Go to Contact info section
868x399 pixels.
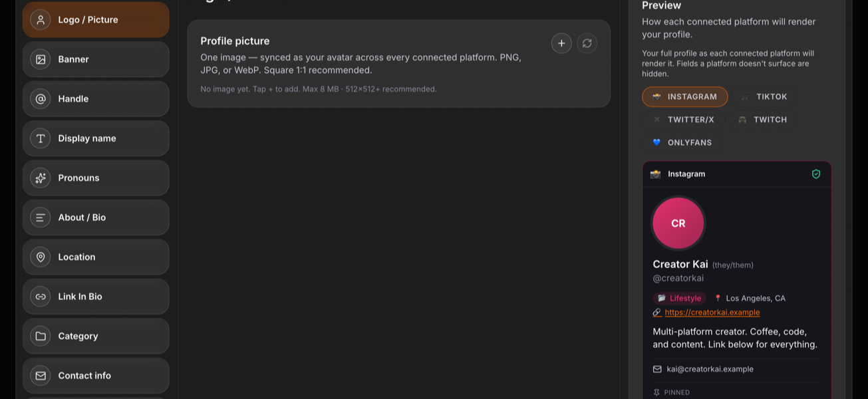(x=96, y=376)
